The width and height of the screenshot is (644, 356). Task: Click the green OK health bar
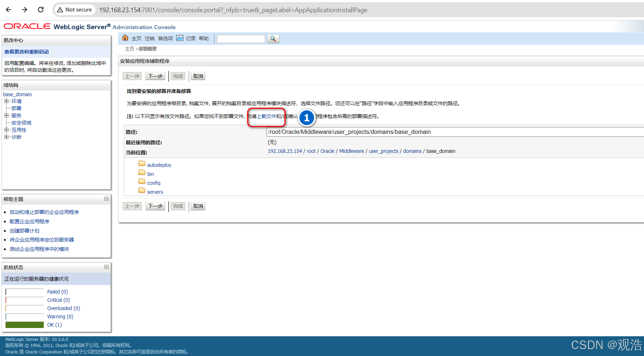pyautogui.click(x=24, y=325)
